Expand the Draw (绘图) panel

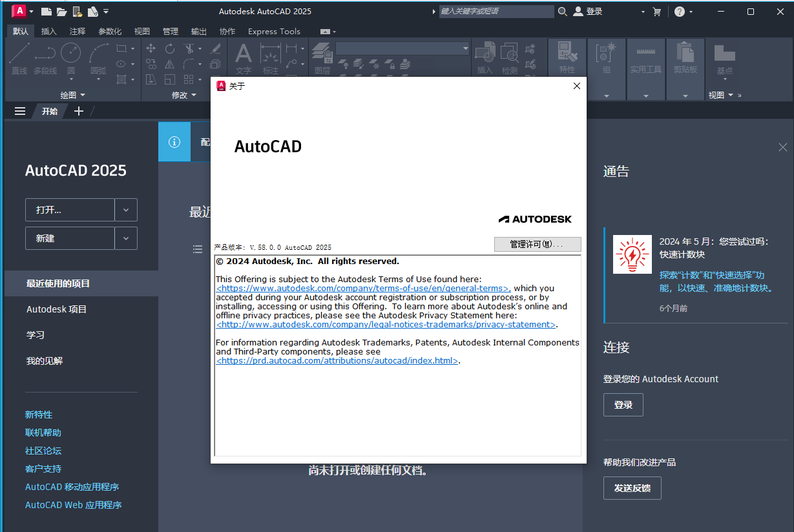click(72, 95)
